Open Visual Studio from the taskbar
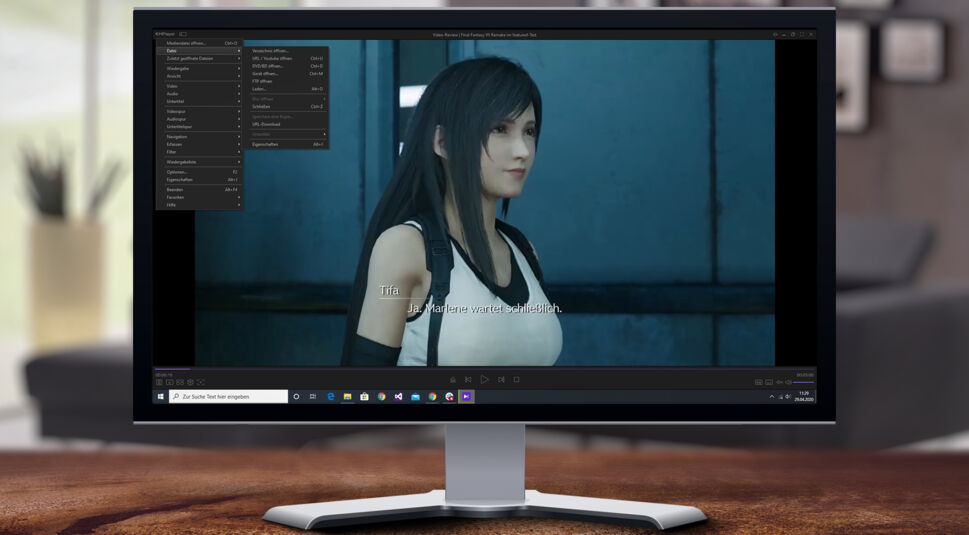Viewport: 969px width, 535px height. (399, 397)
